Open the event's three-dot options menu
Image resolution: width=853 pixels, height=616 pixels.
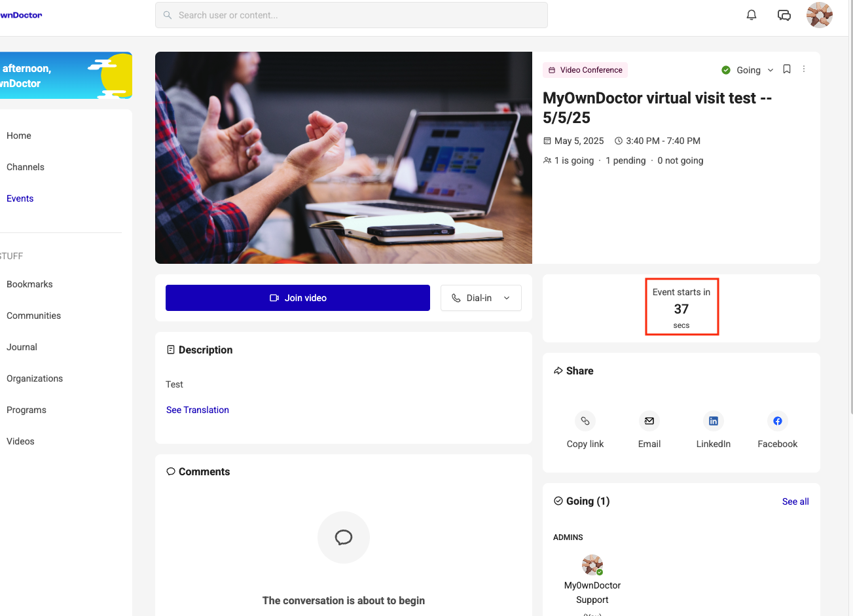click(x=804, y=69)
